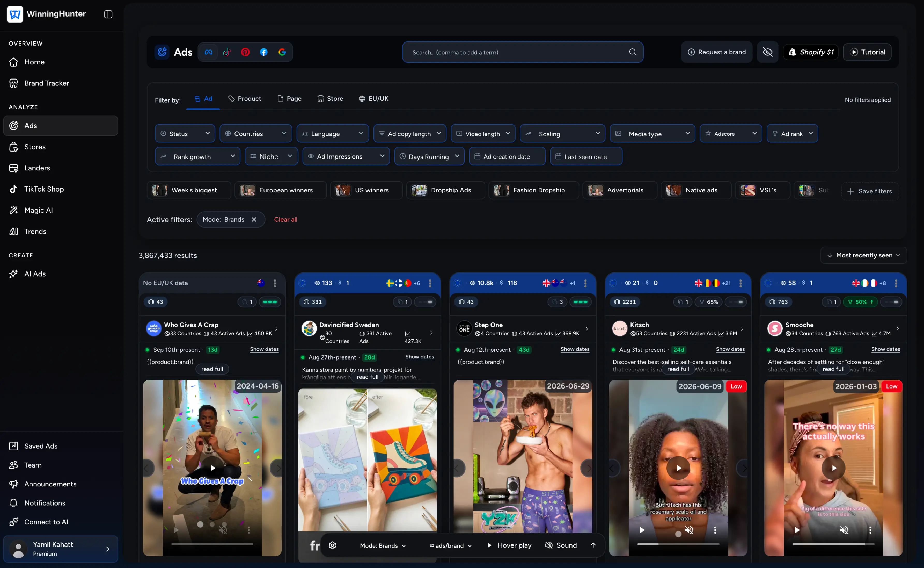Toggle the hide-eye visibility button
924x568 pixels.
pos(767,52)
